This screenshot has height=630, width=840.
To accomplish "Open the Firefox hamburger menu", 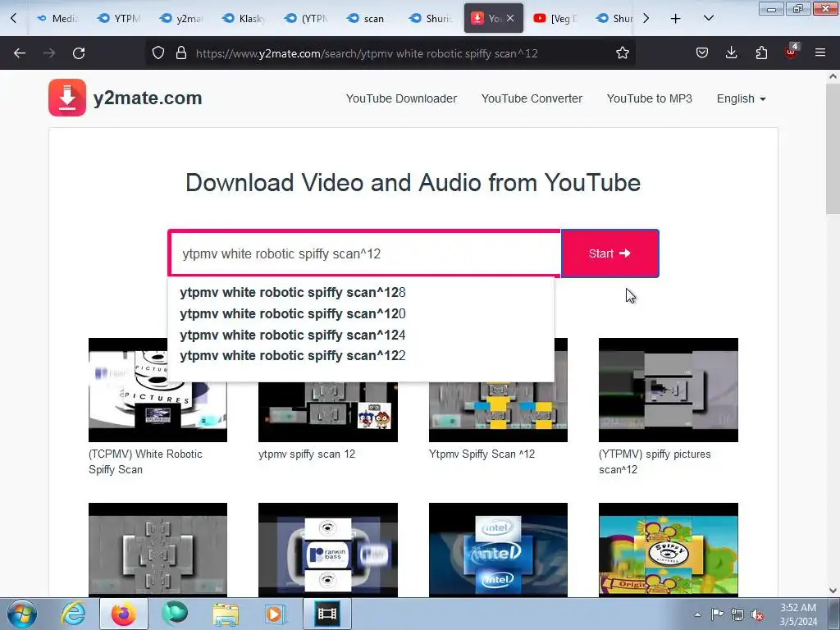I will click(820, 53).
